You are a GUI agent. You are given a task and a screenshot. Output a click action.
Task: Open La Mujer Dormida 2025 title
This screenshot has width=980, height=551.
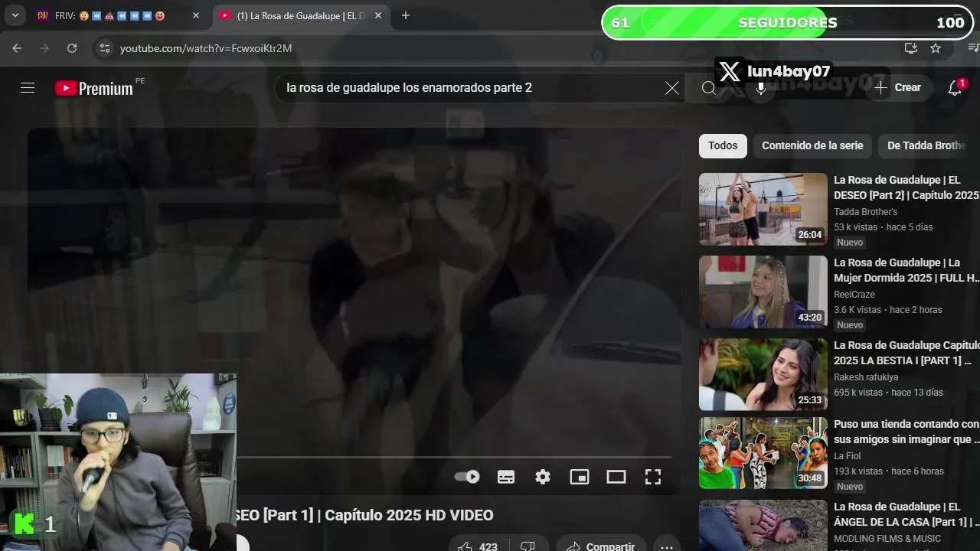(906, 270)
